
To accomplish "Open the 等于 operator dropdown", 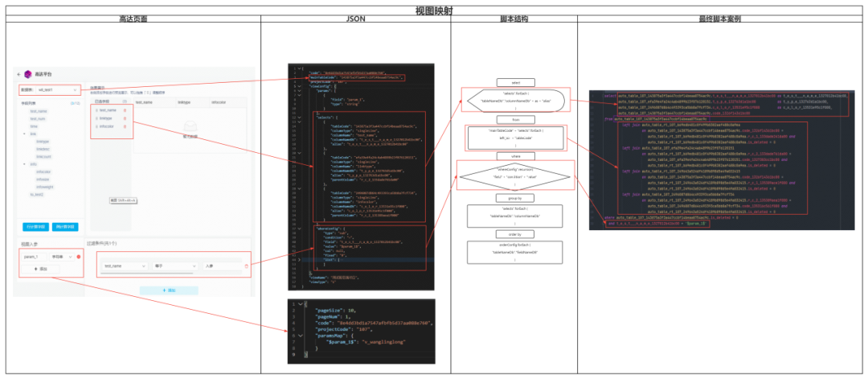I will [x=174, y=266].
